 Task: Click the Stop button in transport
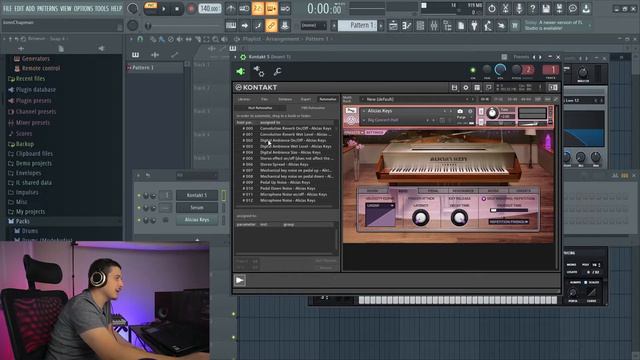tap(177, 9)
